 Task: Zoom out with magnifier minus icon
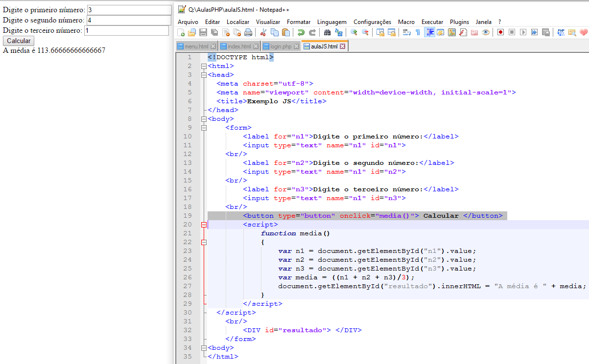tap(365, 32)
